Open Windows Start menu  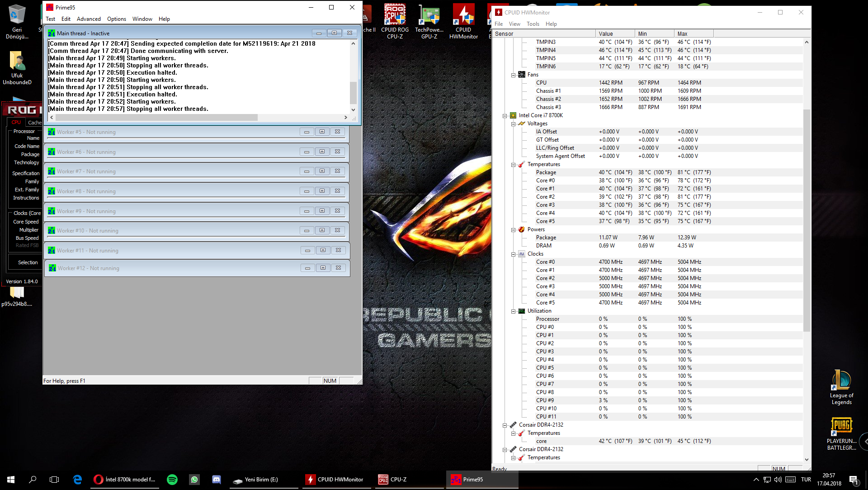point(11,480)
